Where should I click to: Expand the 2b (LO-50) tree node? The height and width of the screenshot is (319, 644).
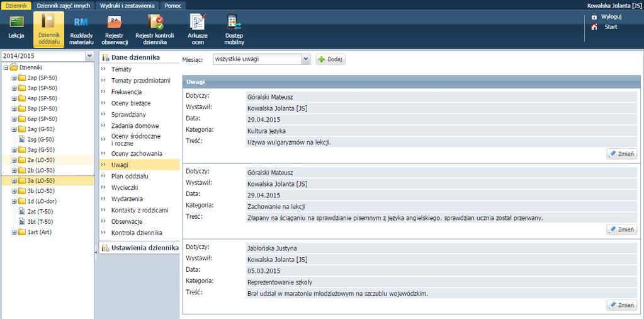click(x=14, y=170)
